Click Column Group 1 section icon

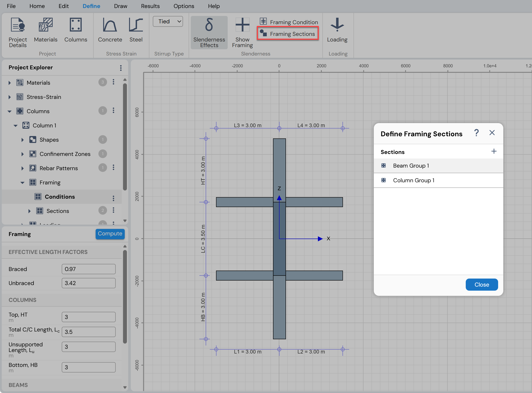pyautogui.click(x=384, y=180)
